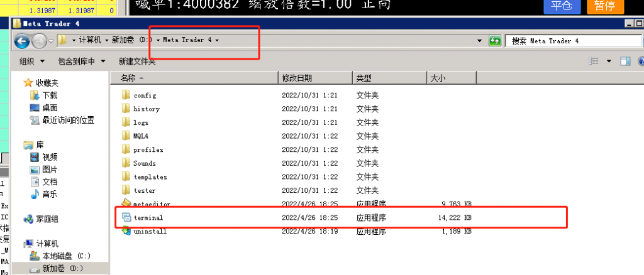This screenshot has width=644, height=275.
Task: Click the metaeditor file name text
Action: [x=152, y=203]
